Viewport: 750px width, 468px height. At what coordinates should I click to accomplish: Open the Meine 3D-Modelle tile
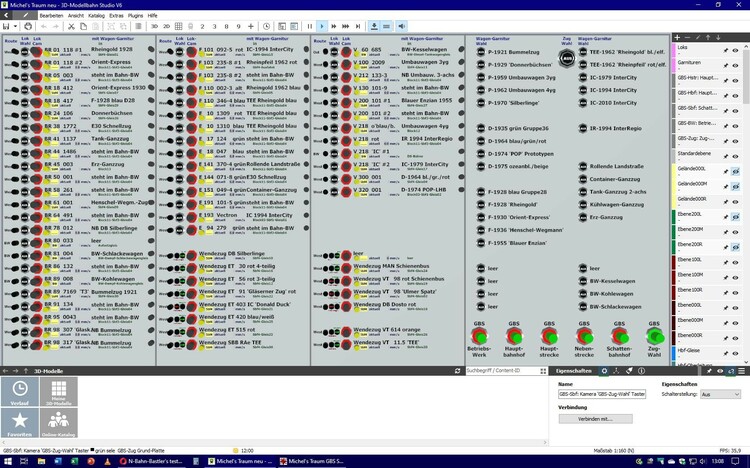[58, 391]
